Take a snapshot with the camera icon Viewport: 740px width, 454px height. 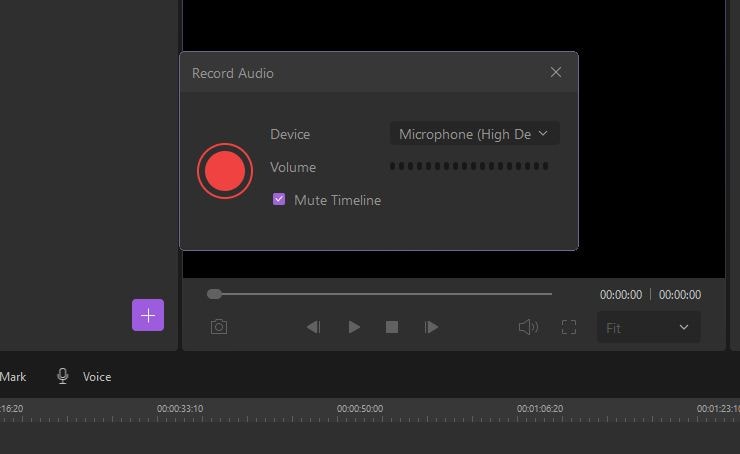click(x=219, y=327)
